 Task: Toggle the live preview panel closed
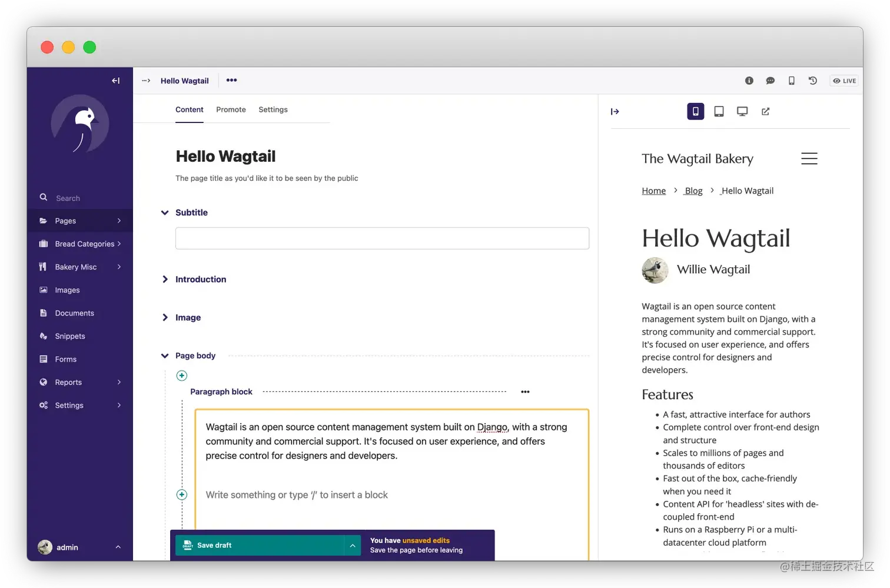click(x=615, y=111)
